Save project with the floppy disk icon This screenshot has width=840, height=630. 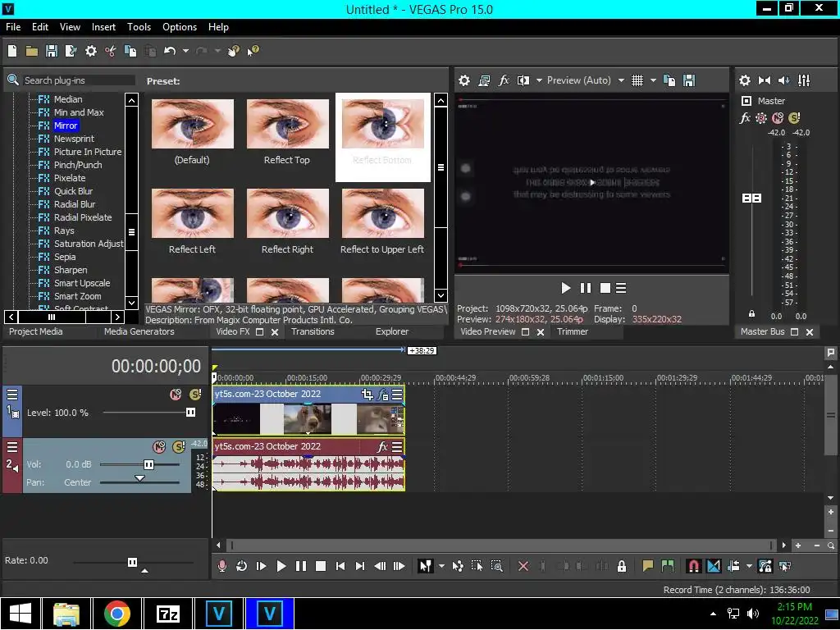pos(52,51)
